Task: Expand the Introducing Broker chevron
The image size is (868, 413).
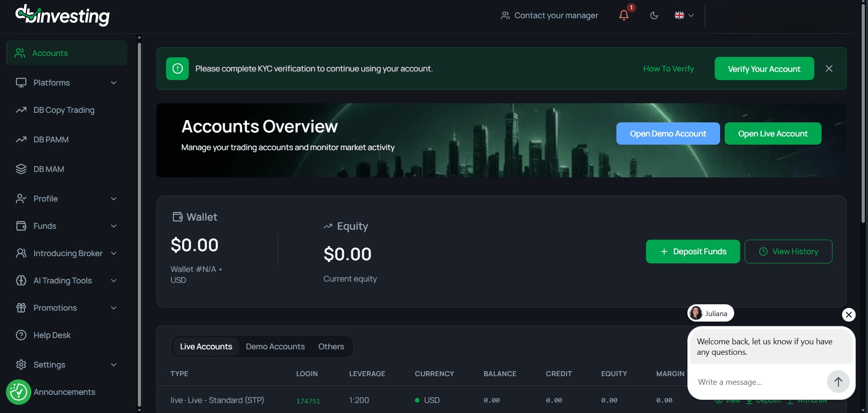Action: pos(114,253)
